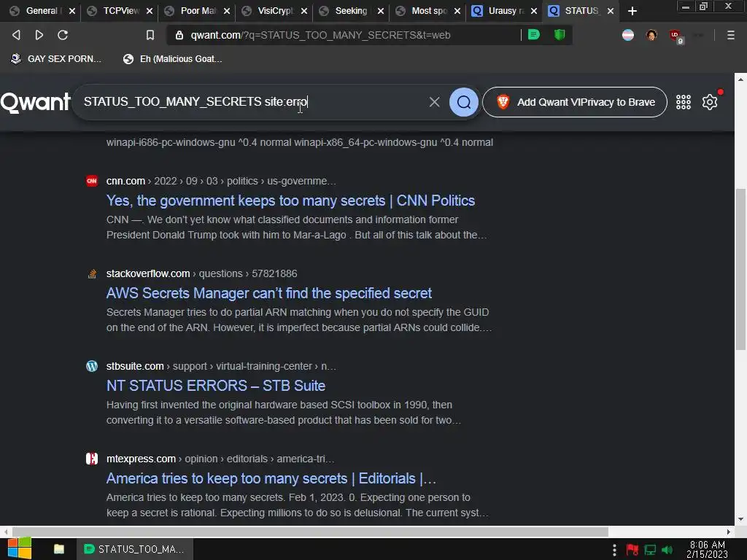The width and height of the screenshot is (747, 560).
Task: Click the vertical scrollbar thumb
Action: pos(740,269)
